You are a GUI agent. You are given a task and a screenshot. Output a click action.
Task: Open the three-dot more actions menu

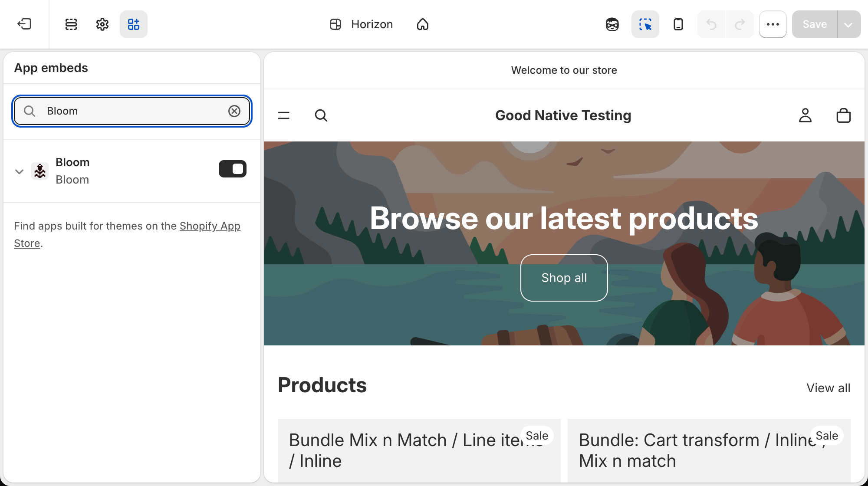[773, 24]
